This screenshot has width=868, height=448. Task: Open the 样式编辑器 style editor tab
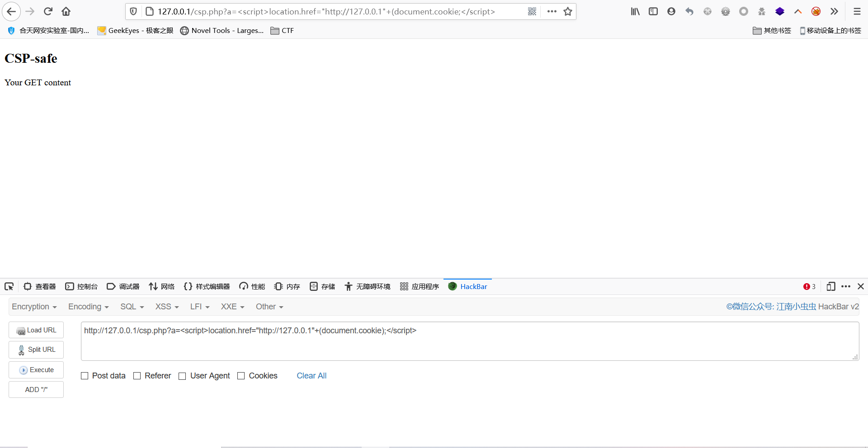click(207, 286)
